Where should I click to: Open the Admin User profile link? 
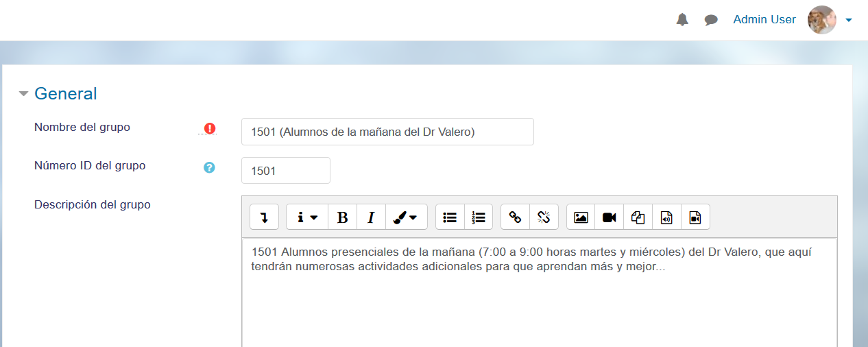point(764,19)
